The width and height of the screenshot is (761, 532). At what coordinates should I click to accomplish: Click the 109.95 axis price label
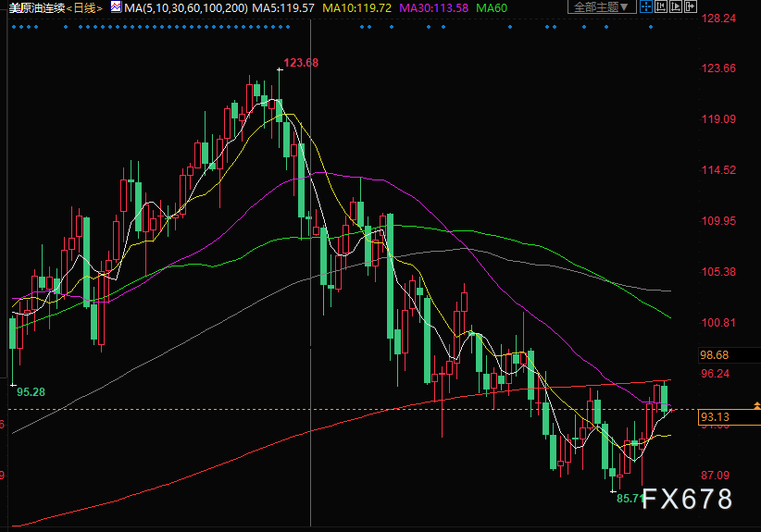pos(718,221)
